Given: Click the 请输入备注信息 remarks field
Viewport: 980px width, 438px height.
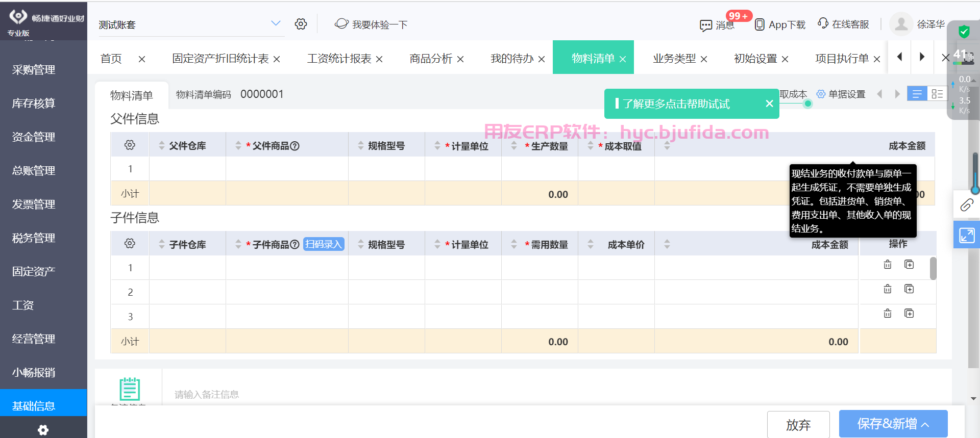Looking at the screenshot, I should pos(556,394).
